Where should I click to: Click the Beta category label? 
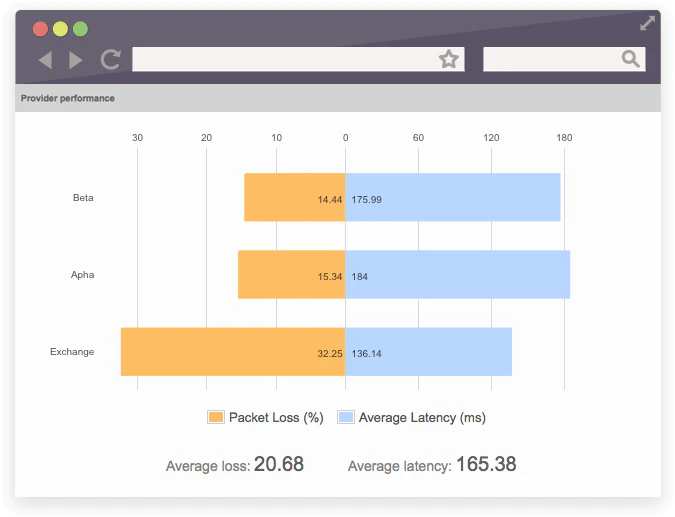coord(83,198)
